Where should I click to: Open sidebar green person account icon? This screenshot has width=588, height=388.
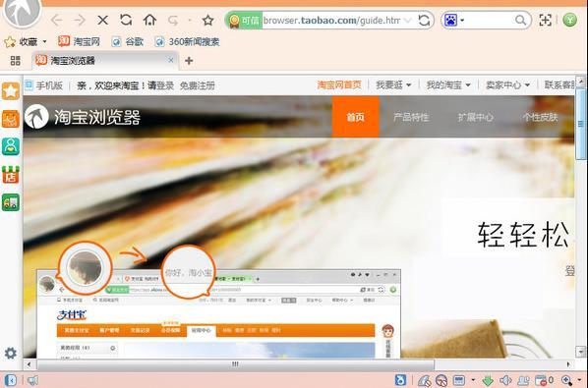[x=11, y=146]
